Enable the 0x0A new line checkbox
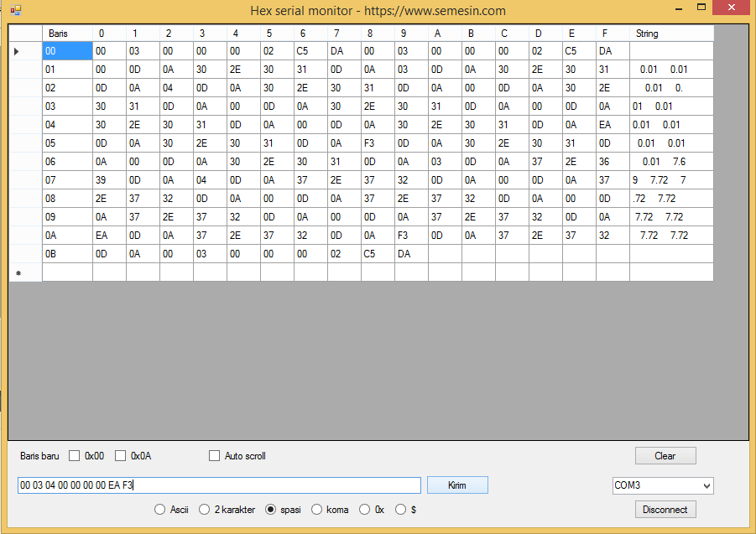This screenshot has height=534, width=756. click(120, 456)
